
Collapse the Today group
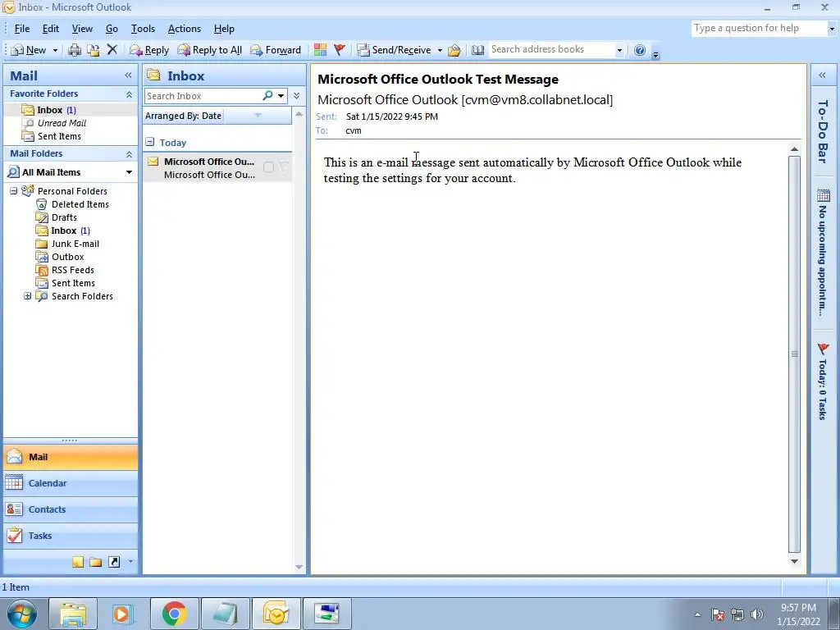(x=150, y=142)
